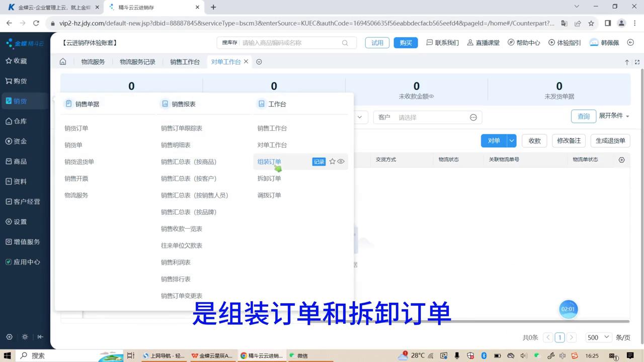
Task: Open the column settings gear in the table header
Action: [x=621, y=159]
